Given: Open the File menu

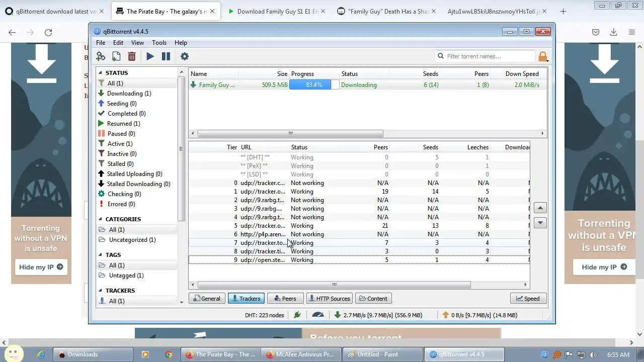Looking at the screenshot, I should tap(101, 43).
